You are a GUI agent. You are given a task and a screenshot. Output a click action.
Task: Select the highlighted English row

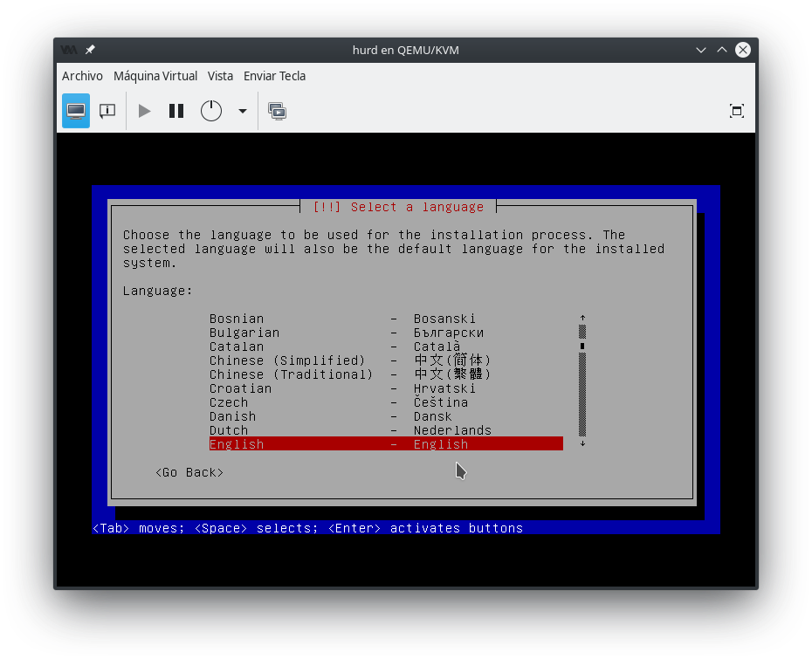(386, 443)
